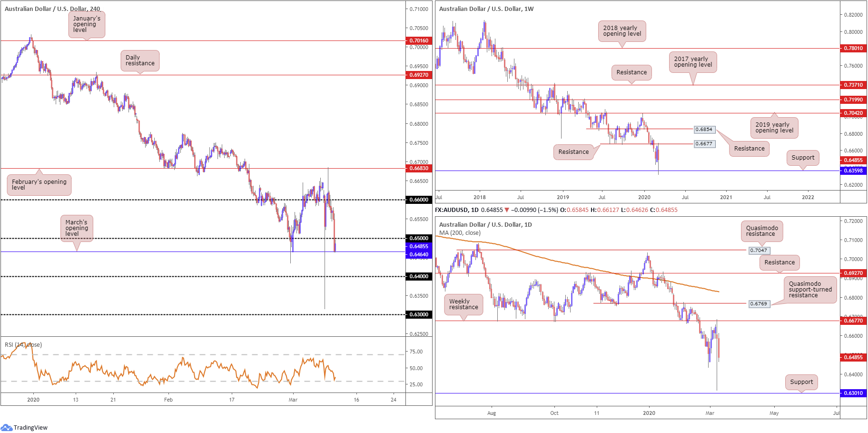Click the 'Aug' date on daily chart axis

[492, 413]
